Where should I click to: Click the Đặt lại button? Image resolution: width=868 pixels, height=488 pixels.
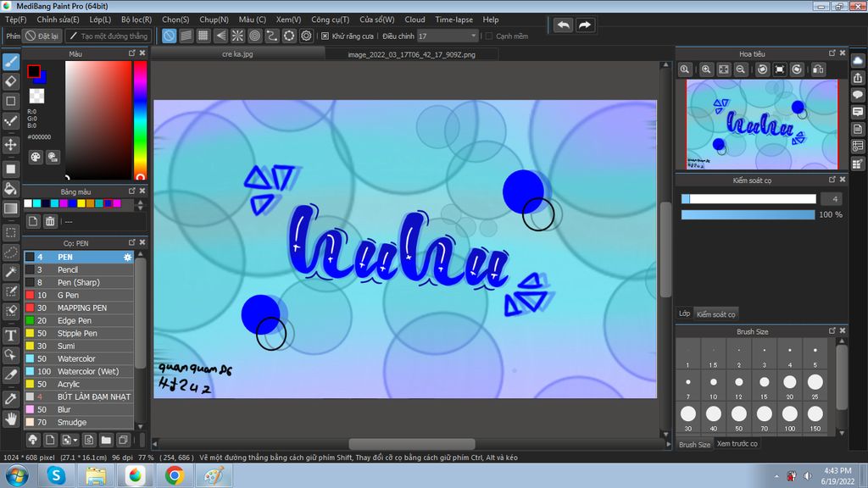pyautogui.click(x=42, y=36)
